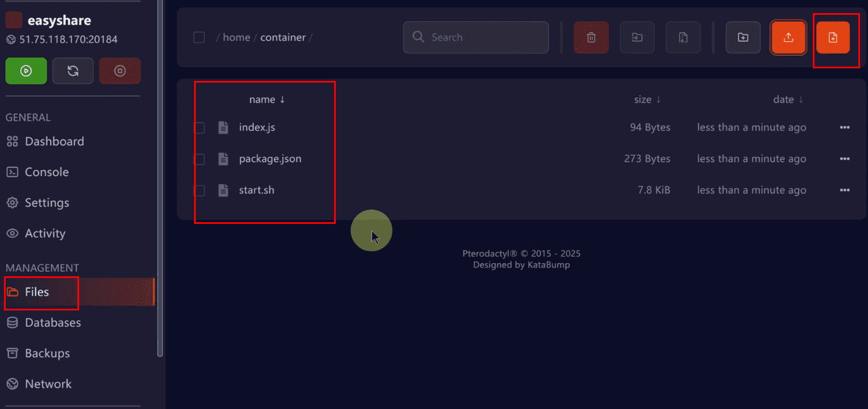
Task: Toggle the select-all checkbox near breadcrumb
Action: 199,38
